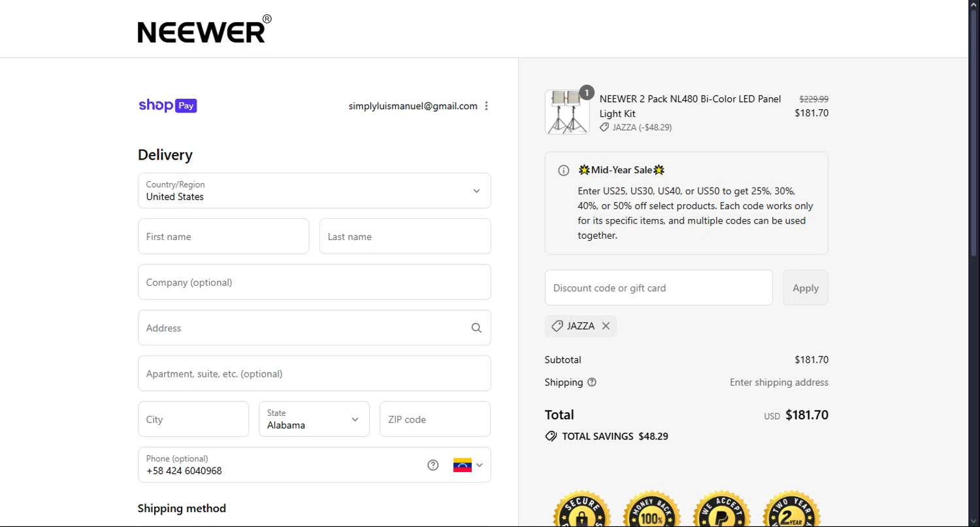Image resolution: width=980 pixels, height=527 pixels.
Task: Click the City field
Action: pyautogui.click(x=193, y=419)
